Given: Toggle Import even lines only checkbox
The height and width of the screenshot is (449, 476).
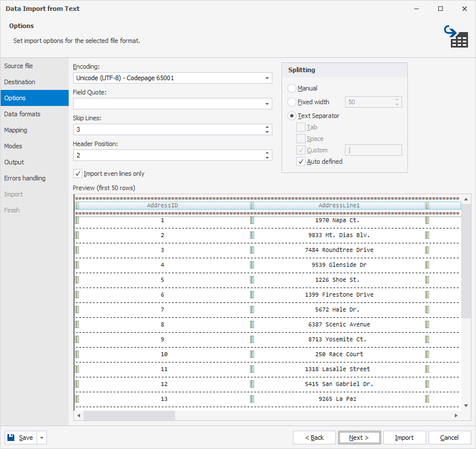Looking at the screenshot, I should coord(78,174).
